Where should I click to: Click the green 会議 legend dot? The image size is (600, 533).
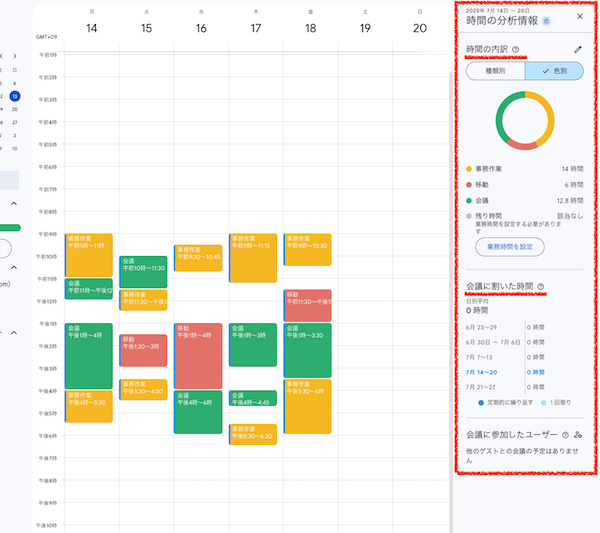[x=469, y=200]
